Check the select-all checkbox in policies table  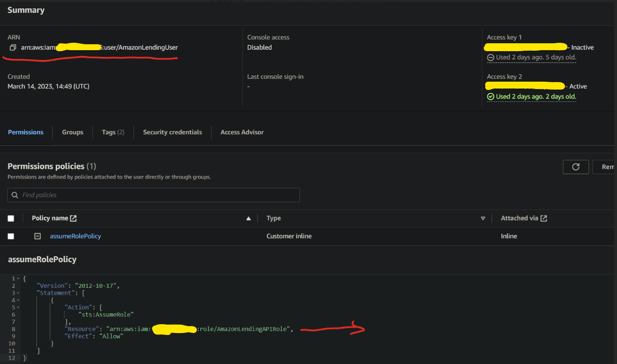(11, 218)
